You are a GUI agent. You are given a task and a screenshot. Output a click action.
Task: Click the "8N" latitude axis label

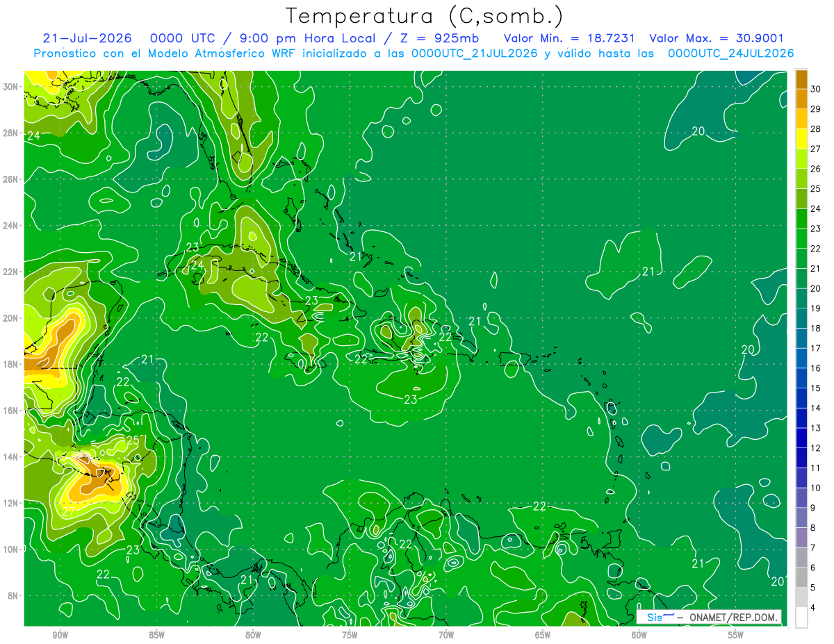pos(13,595)
